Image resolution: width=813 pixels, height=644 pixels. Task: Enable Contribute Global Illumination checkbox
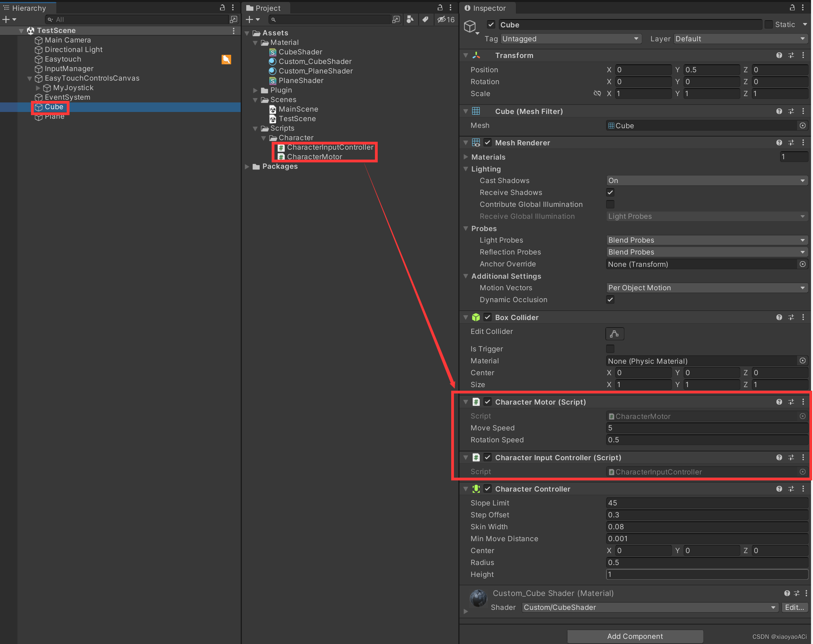pyautogui.click(x=610, y=204)
